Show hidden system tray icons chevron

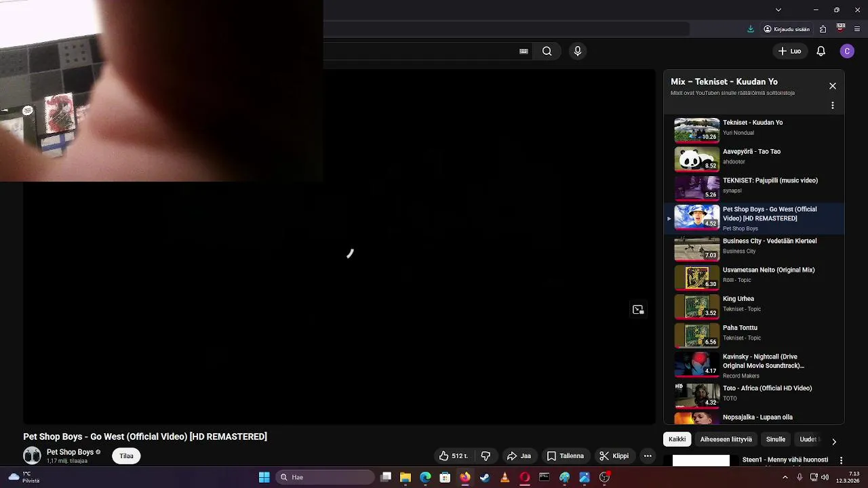(785, 477)
